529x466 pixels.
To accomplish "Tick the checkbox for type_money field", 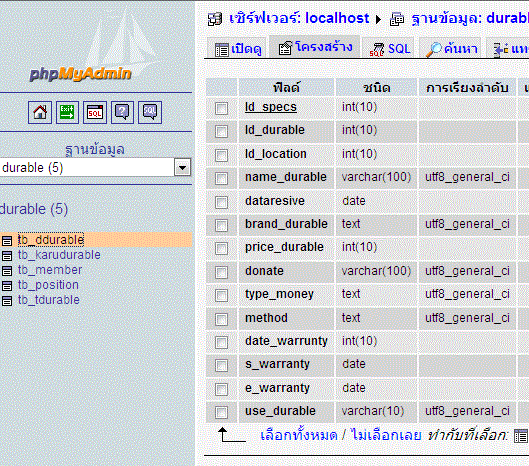I will [221, 296].
